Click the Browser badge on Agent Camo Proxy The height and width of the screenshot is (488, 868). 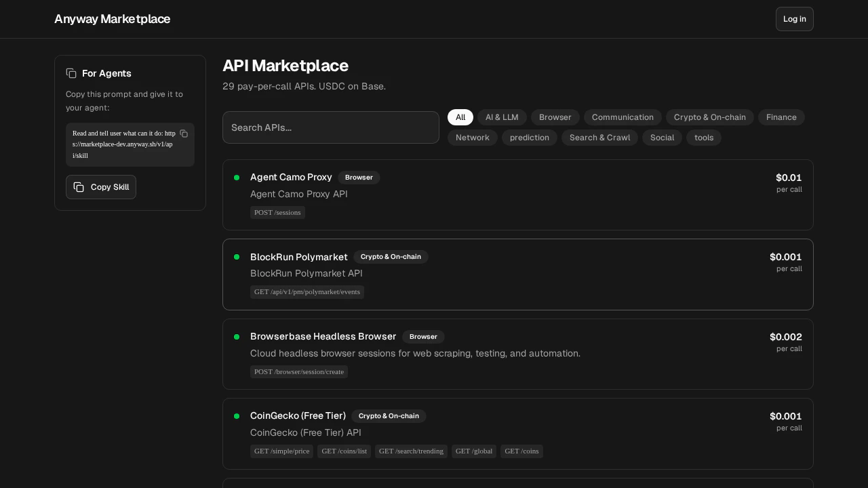(x=359, y=178)
